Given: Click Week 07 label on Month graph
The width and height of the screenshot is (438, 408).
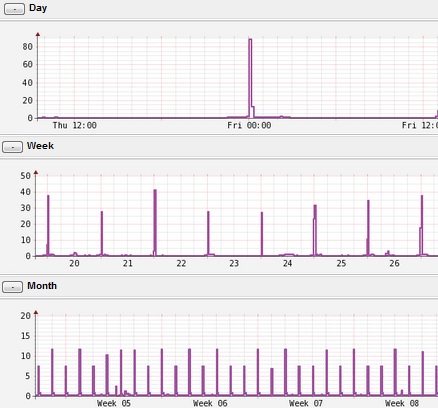Looking at the screenshot, I should point(306,403).
